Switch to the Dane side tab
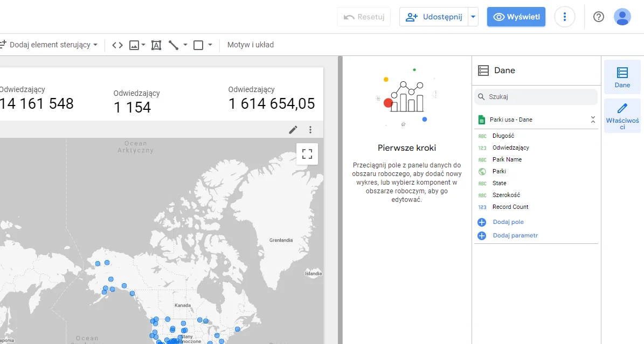 coord(622,77)
